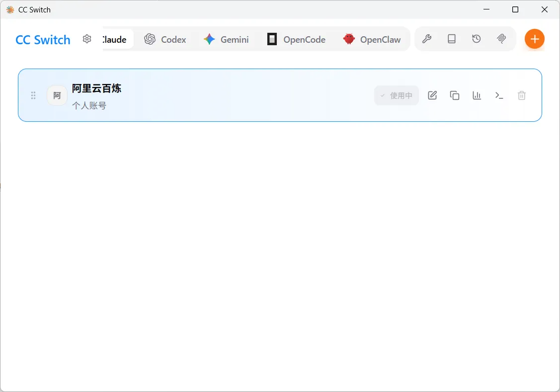560x392 pixels.
Task: Switch to the OpenCode tab
Action: click(x=297, y=39)
